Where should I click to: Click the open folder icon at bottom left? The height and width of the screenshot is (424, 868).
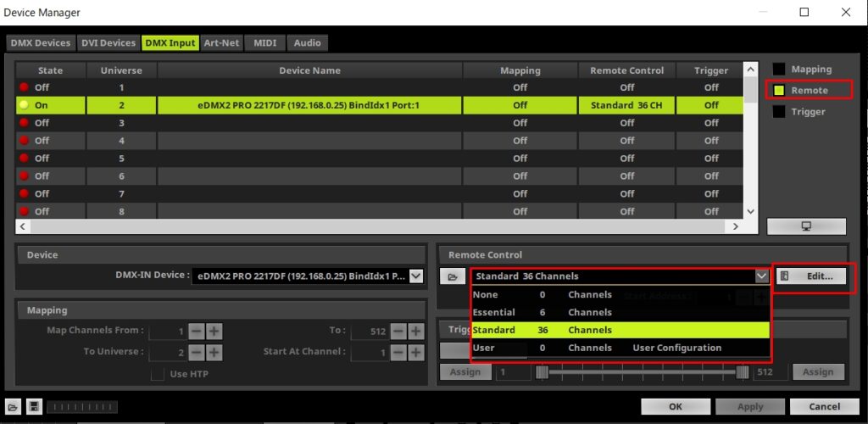(x=14, y=407)
